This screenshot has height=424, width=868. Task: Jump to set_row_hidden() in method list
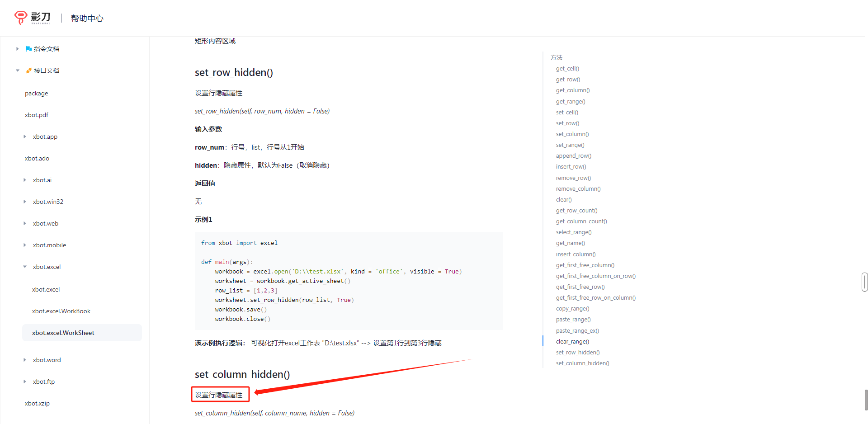pos(578,353)
